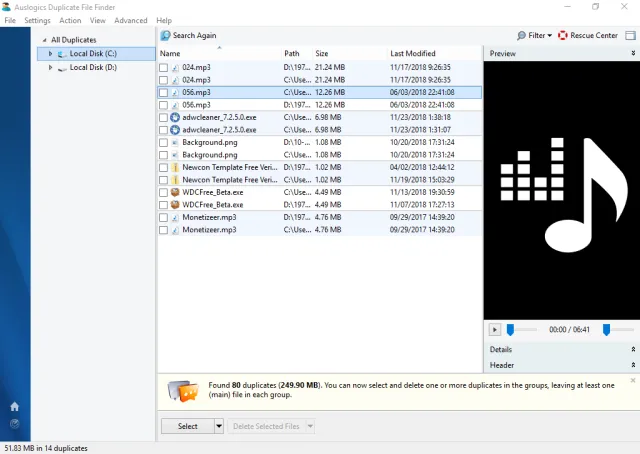Open Delete Selected Files dropdown arrow
This screenshot has height=454, width=640.
pyautogui.click(x=310, y=426)
